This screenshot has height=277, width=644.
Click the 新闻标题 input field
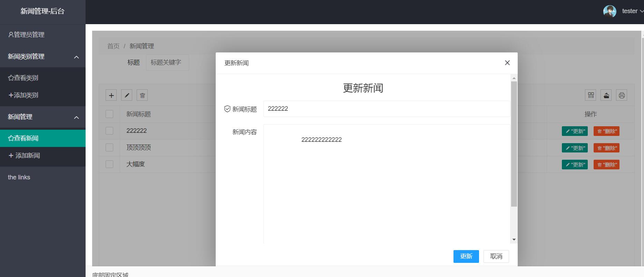[387, 109]
